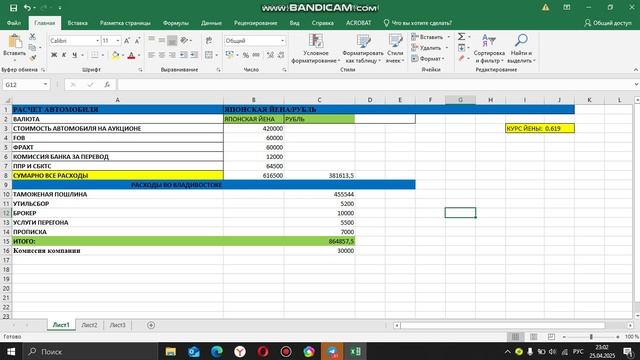Click the Paste clipboard icon
The width and height of the screenshot is (640, 360).
[x=15, y=42]
